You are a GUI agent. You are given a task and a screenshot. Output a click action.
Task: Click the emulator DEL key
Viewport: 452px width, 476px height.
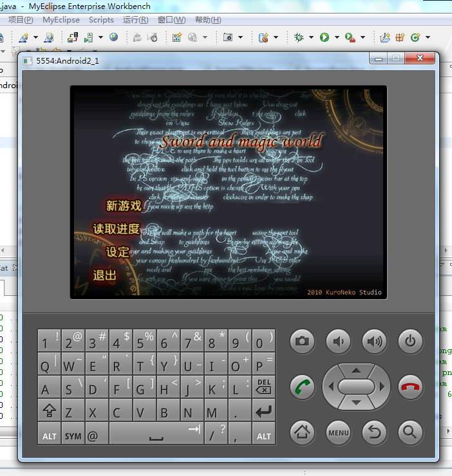click(x=263, y=387)
